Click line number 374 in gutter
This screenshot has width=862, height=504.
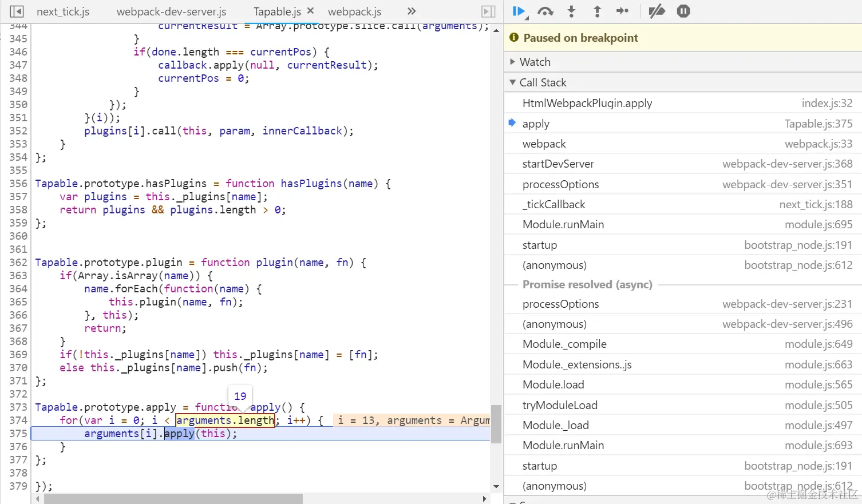[x=18, y=420]
